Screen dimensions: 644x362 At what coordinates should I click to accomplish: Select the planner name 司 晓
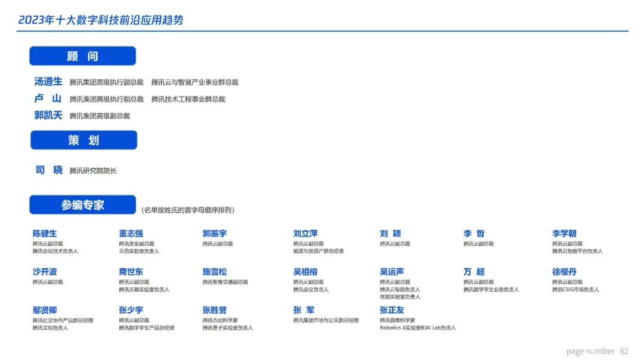tap(49, 170)
